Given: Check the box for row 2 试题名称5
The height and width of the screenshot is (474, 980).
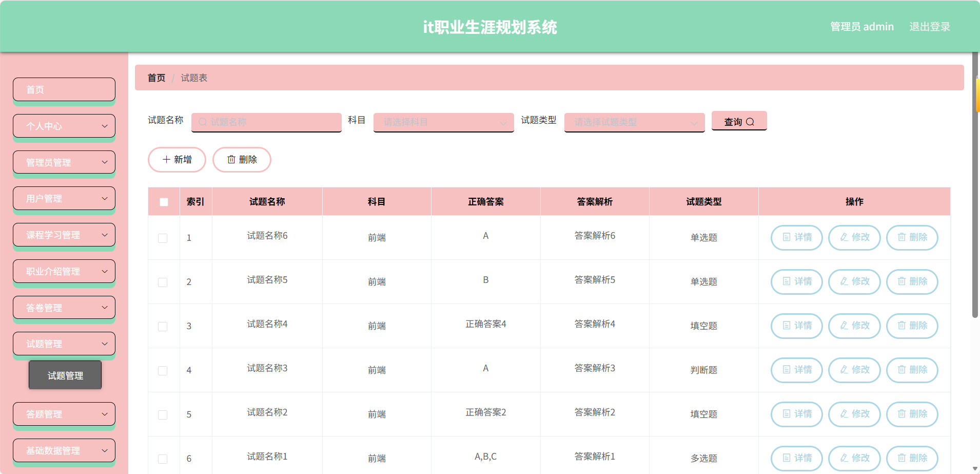Looking at the screenshot, I should [x=163, y=282].
